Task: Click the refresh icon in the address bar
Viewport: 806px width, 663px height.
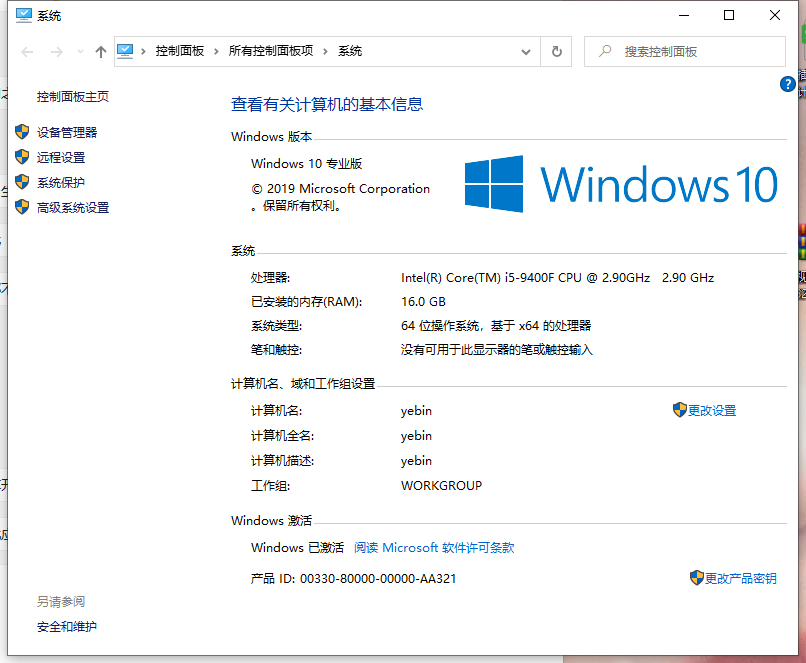Action: tap(557, 51)
